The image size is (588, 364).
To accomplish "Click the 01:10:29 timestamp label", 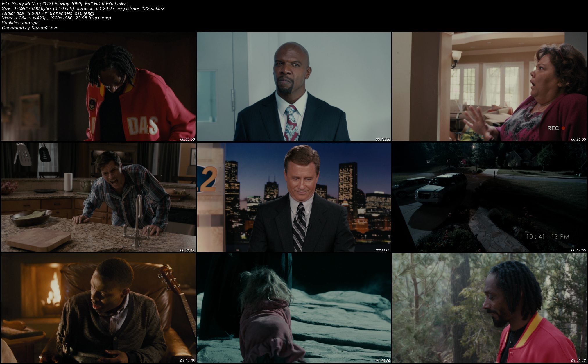I will (x=383, y=361).
